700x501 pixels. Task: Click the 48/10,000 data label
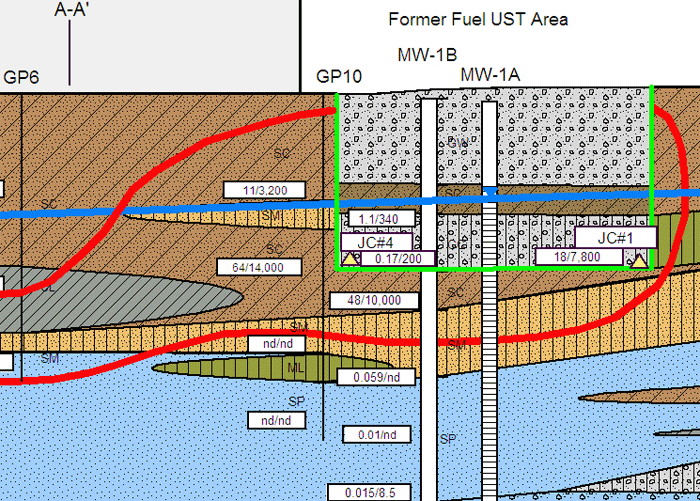(x=367, y=300)
